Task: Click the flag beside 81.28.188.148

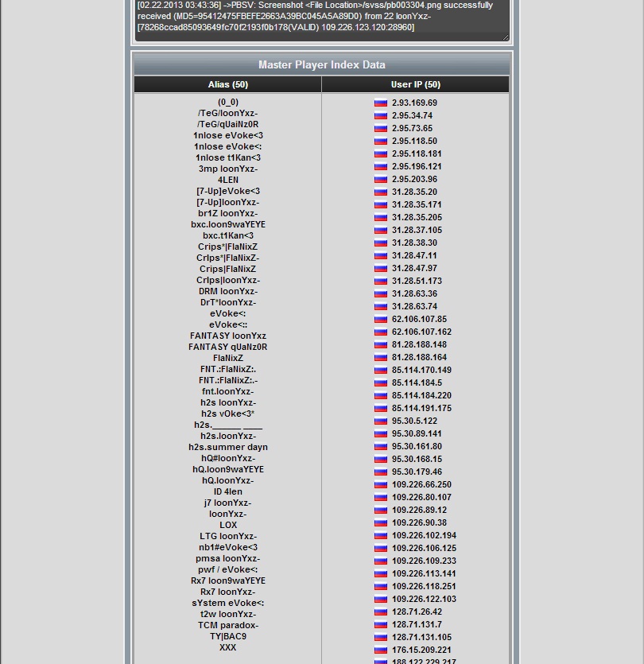Action: pyautogui.click(x=381, y=344)
